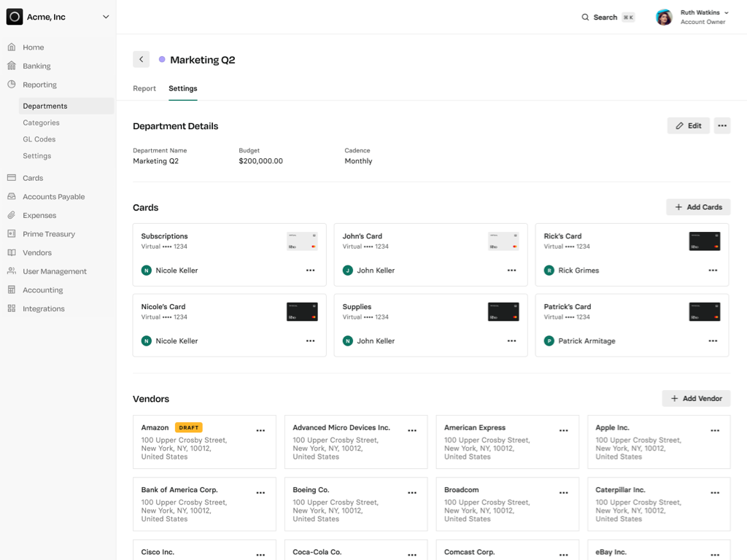Click the Search magnifier icon
Image resolution: width=747 pixels, height=560 pixels.
click(585, 17)
